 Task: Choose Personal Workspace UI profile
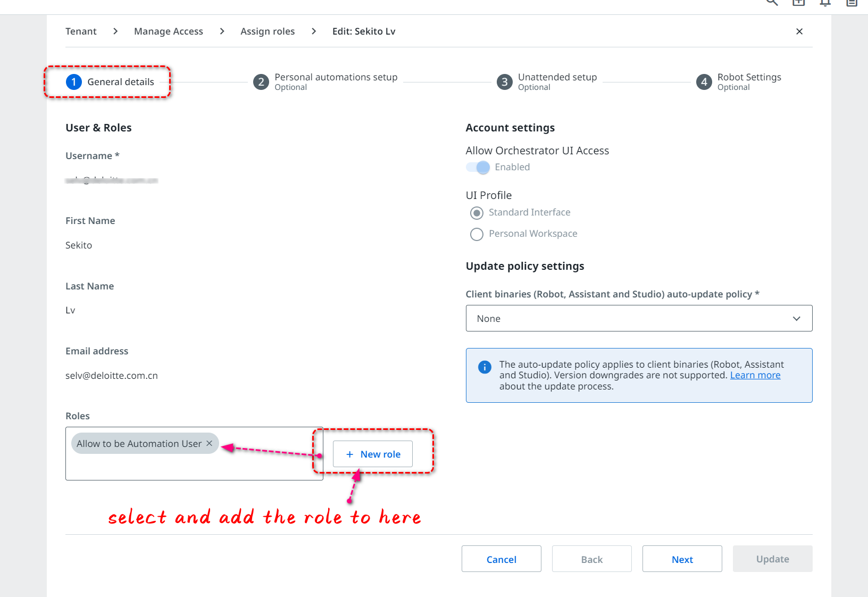(477, 234)
